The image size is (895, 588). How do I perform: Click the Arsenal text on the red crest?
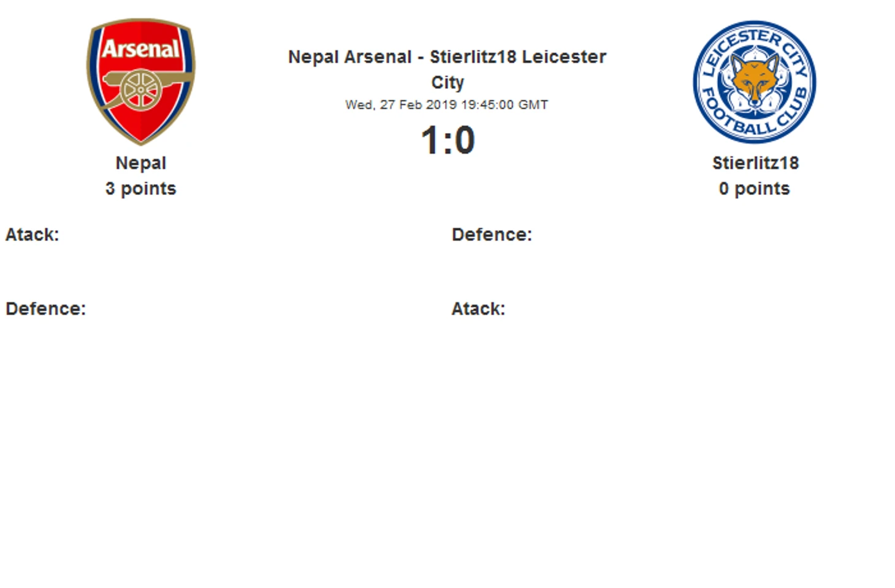(141, 48)
